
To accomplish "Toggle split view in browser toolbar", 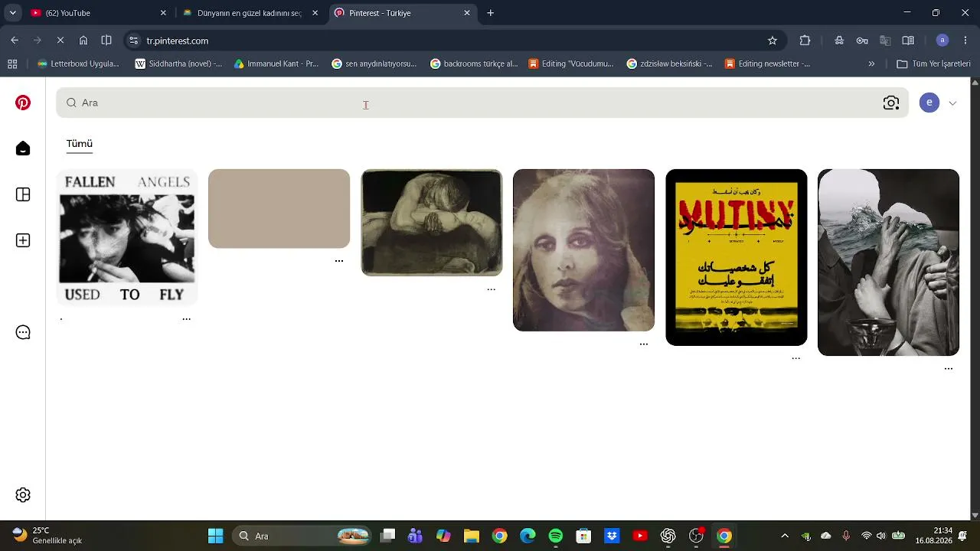I will 106,41.
